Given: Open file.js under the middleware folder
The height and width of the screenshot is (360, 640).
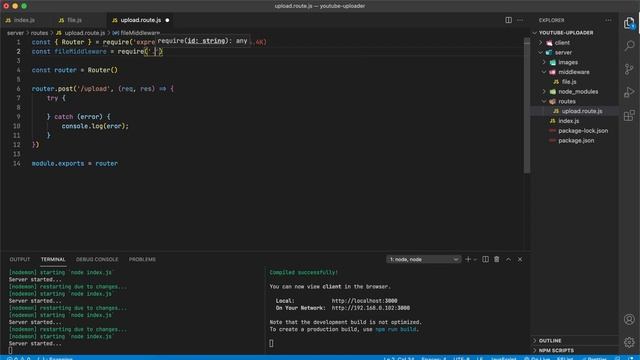Looking at the screenshot, I should coord(569,82).
